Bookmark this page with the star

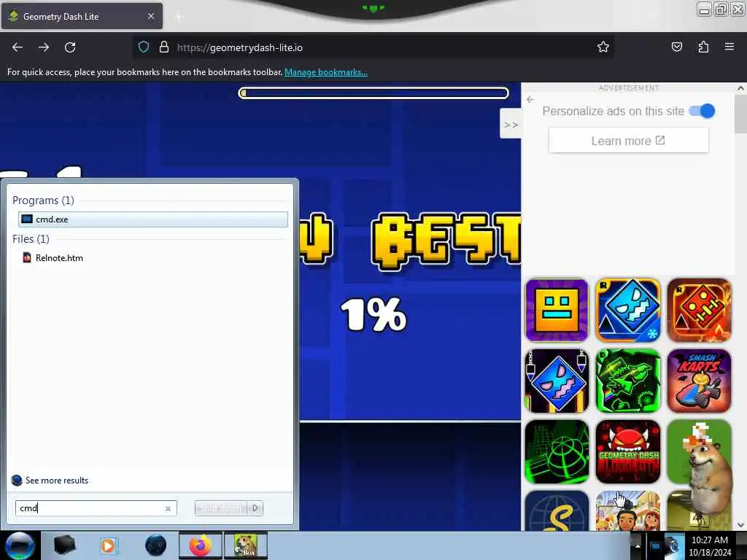point(603,47)
